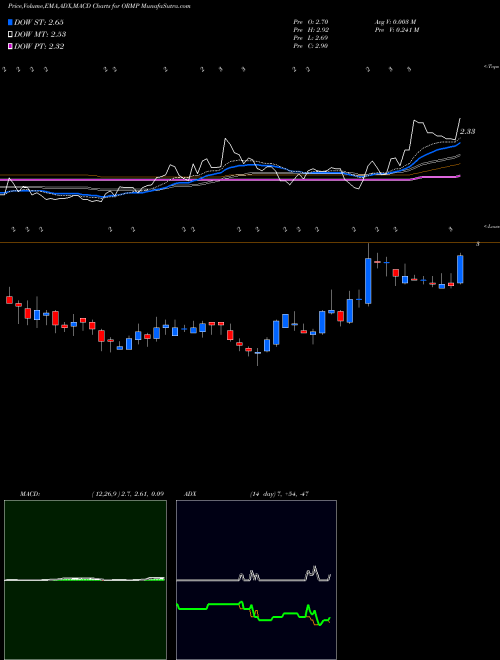Click the last tall blue candlestick
Screen dimensions: 500x660
coord(460,269)
